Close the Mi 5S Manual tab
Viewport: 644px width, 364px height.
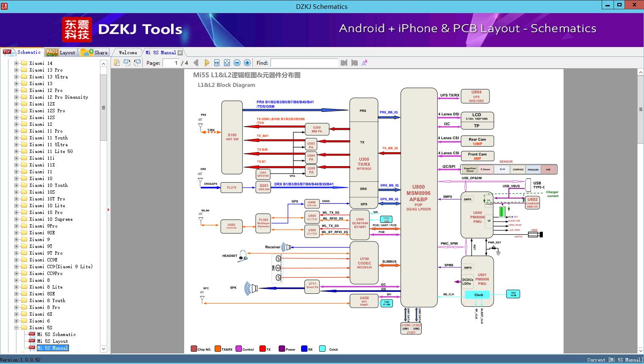tap(180, 53)
